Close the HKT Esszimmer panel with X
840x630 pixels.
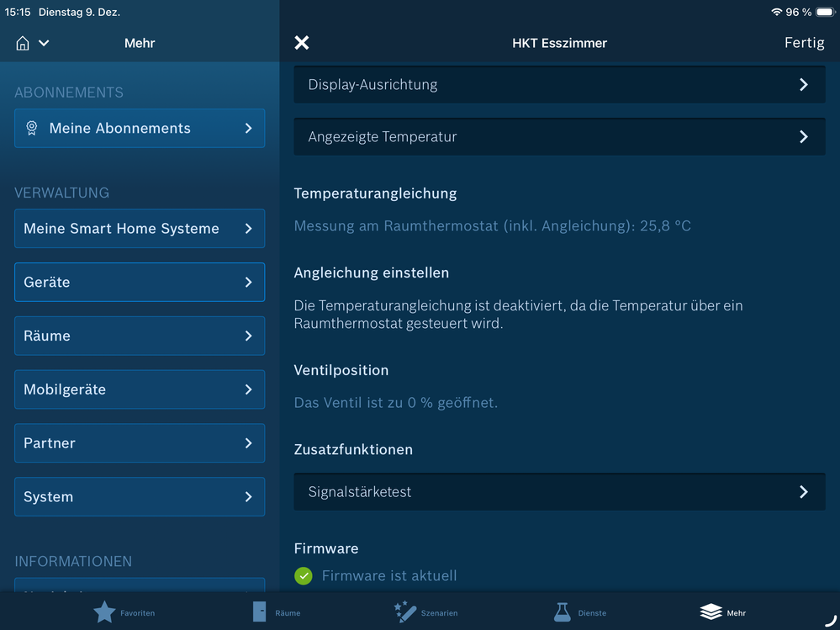[301, 42]
